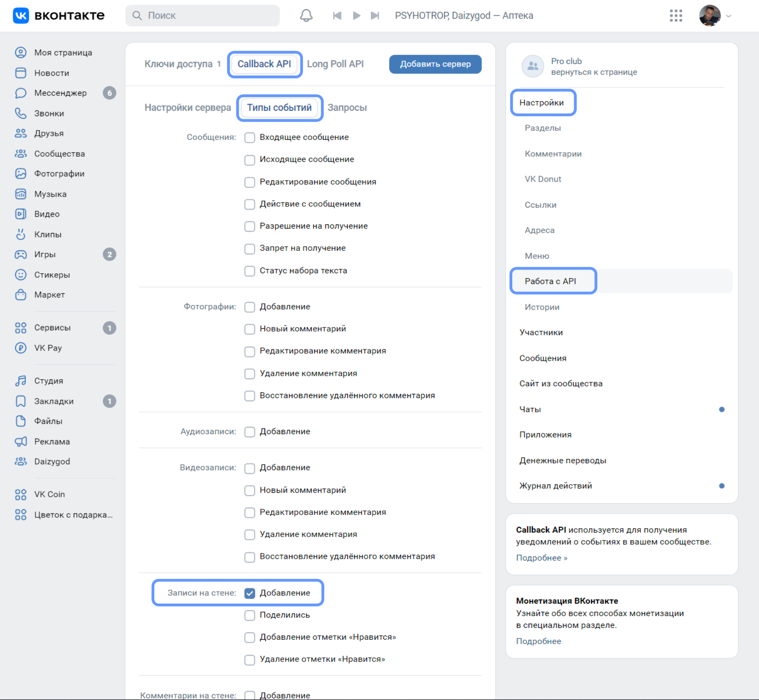The width and height of the screenshot is (759, 700).
Task: Check the audio Добавление event
Action: click(x=250, y=432)
